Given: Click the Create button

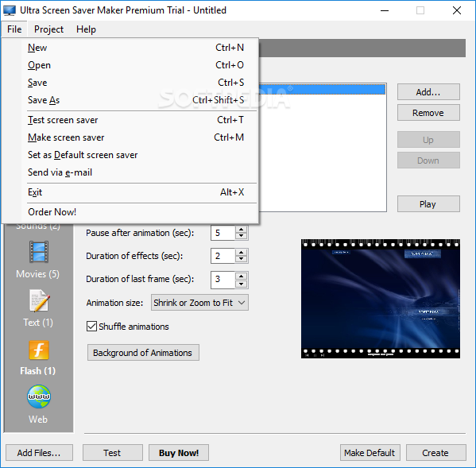Looking at the screenshot, I should [x=436, y=453].
